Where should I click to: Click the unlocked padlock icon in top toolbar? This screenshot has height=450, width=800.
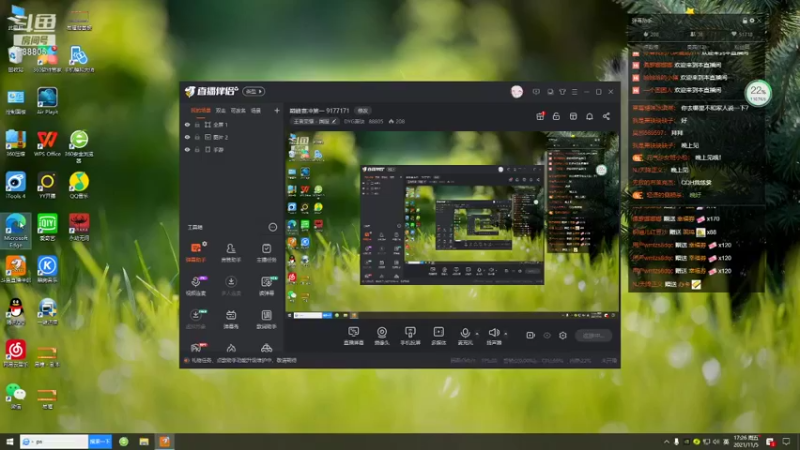[x=556, y=116]
